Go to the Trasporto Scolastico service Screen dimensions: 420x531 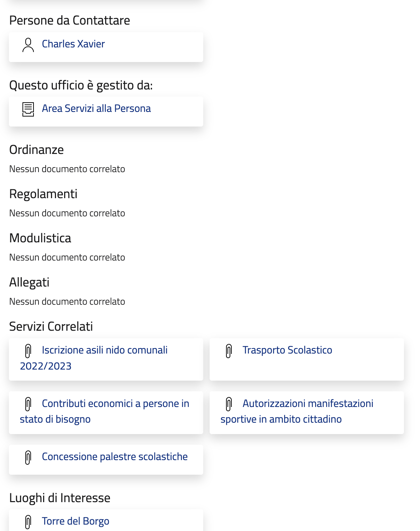(287, 350)
